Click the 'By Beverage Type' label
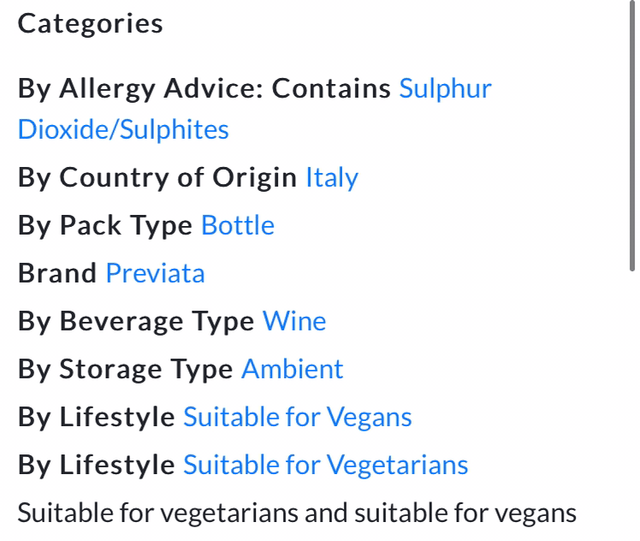The width and height of the screenshot is (640, 541). pos(136,322)
